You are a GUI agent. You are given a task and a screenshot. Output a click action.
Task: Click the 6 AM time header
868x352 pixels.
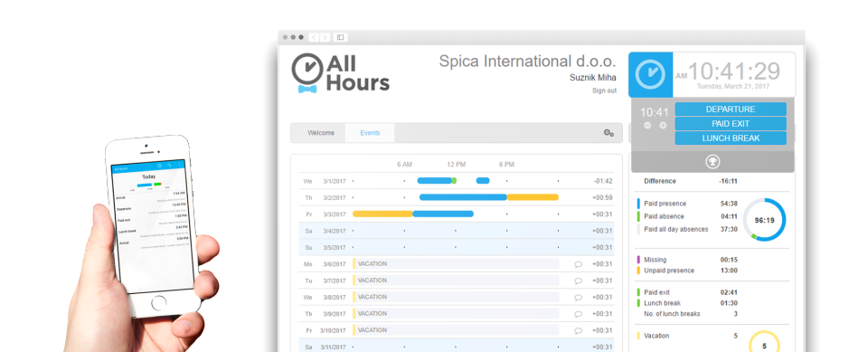click(404, 165)
